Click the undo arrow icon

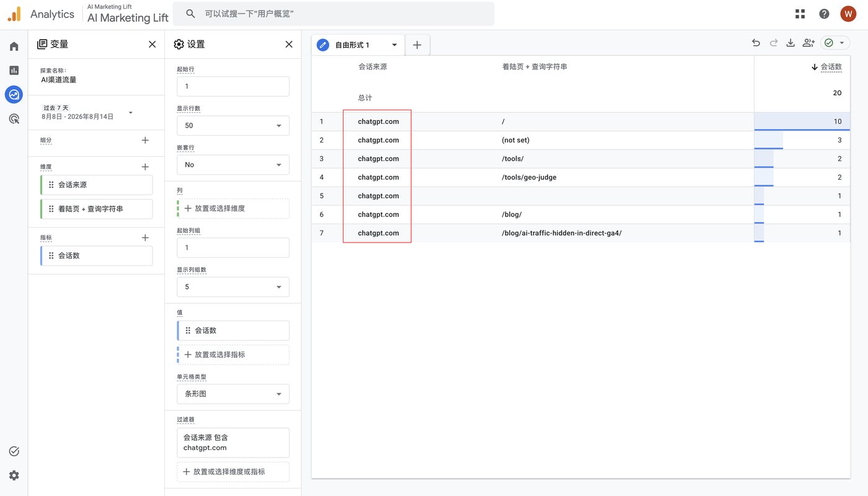tap(756, 43)
